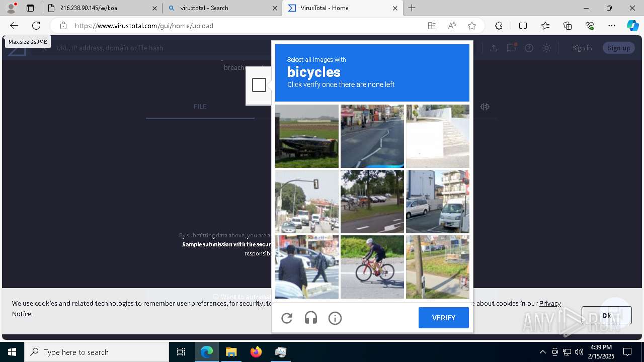Go back to previous page
The height and width of the screenshot is (362, 644).
tap(14, 26)
